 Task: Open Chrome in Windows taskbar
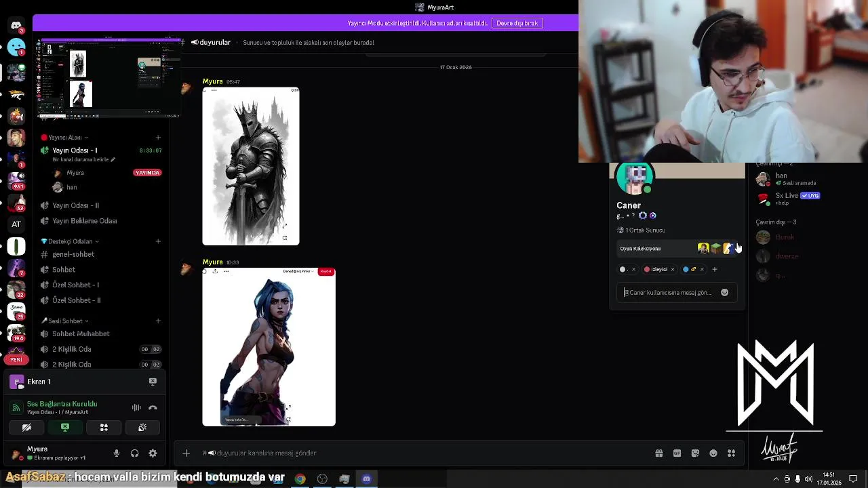(300, 479)
